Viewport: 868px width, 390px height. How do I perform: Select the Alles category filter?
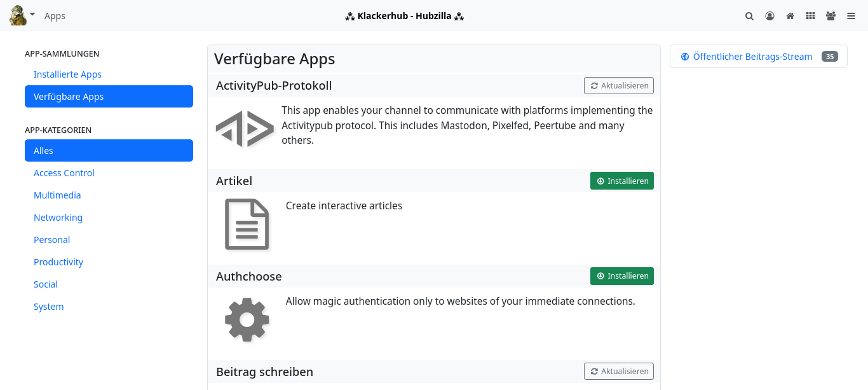point(109,150)
